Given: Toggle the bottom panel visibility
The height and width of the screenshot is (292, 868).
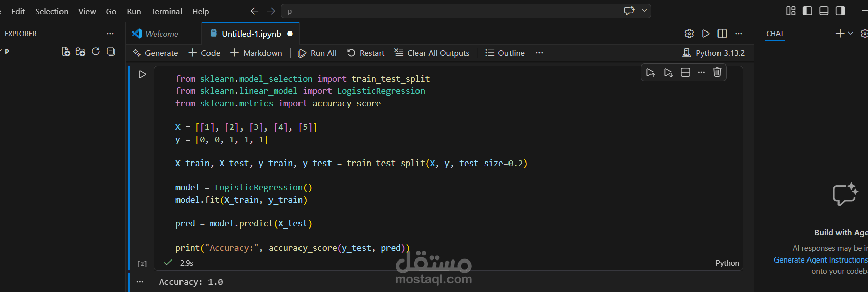Looking at the screenshot, I should 824,11.
